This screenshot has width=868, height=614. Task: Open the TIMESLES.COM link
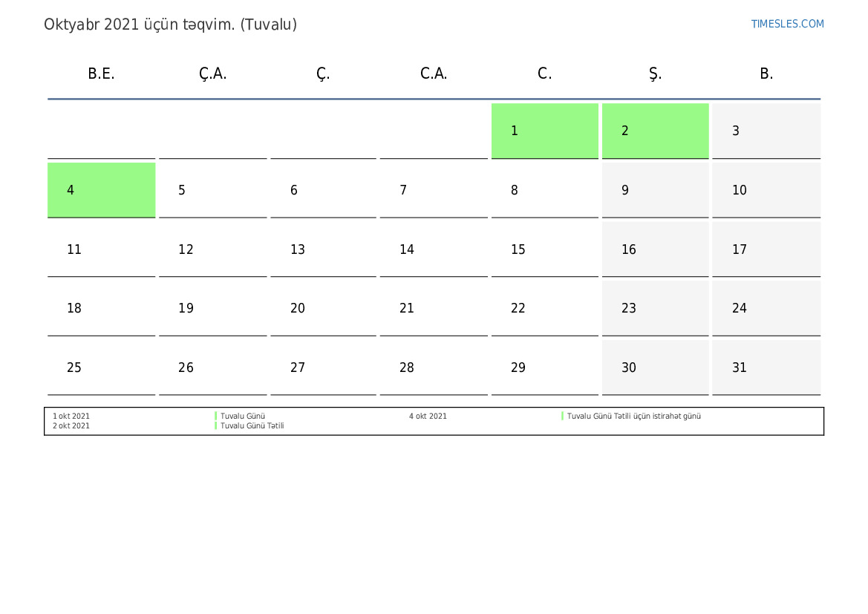[x=787, y=24]
